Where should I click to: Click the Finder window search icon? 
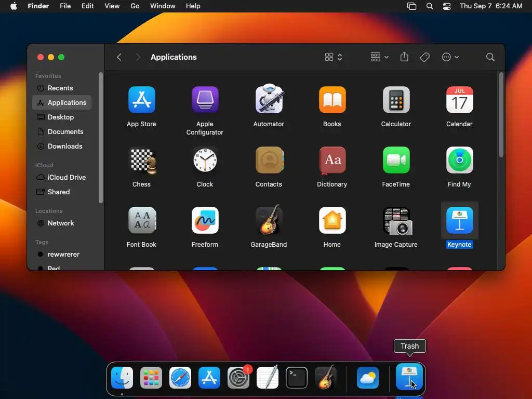click(490, 57)
